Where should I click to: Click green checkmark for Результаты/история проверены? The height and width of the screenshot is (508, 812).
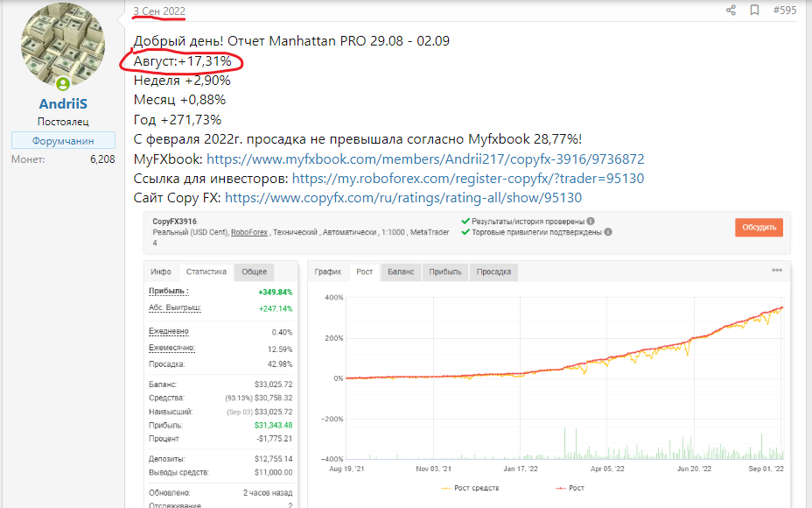click(465, 222)
